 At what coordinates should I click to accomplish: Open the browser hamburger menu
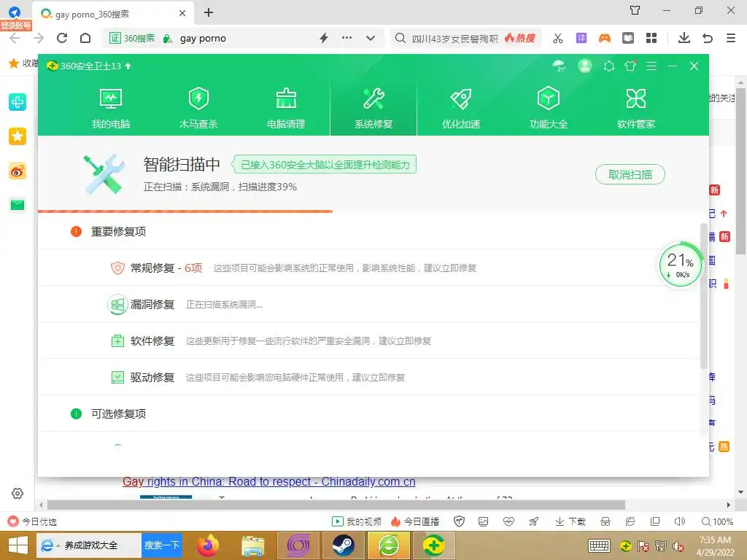pos(731,38)
